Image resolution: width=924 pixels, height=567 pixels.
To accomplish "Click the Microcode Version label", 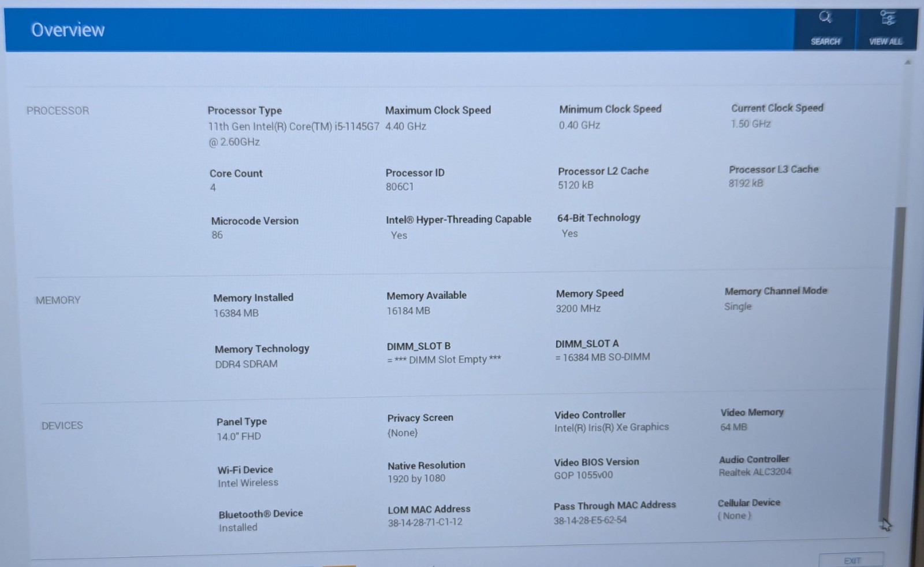I will tap(255, 221).
